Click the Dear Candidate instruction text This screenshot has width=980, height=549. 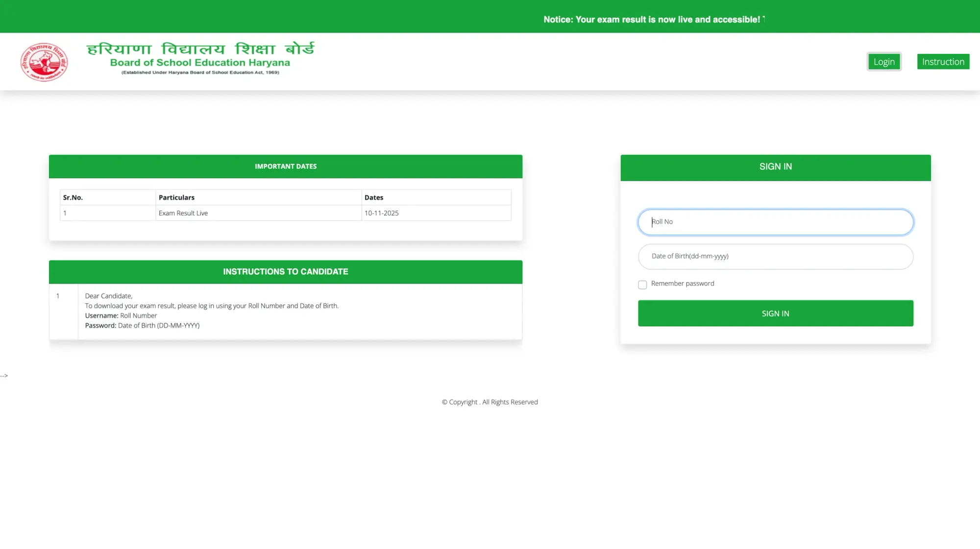tap(109, 296)
